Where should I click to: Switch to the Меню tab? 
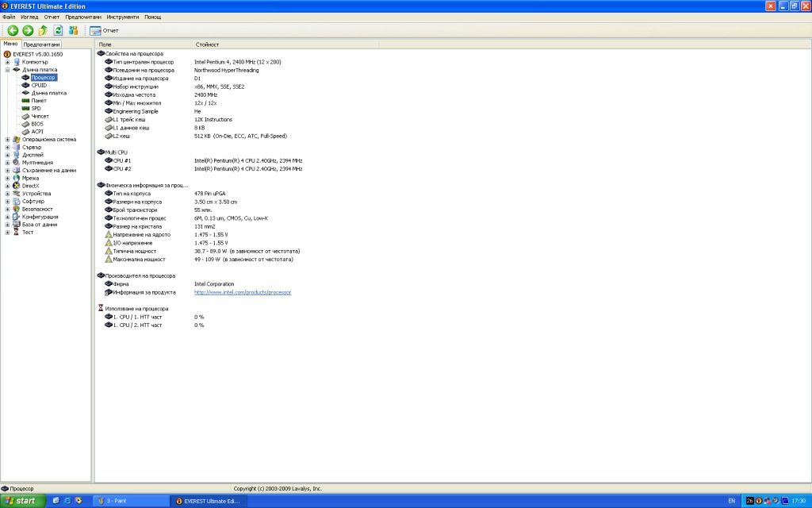click(x=10, y=44)
